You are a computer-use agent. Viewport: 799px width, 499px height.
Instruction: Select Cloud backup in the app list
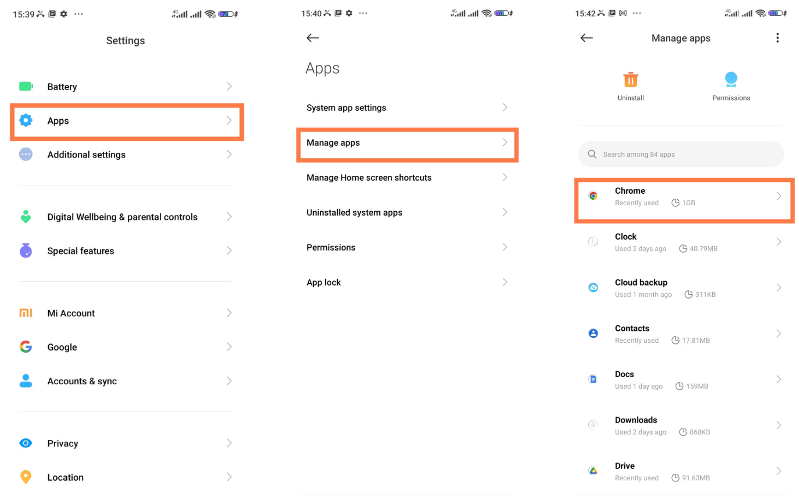(x=684, y=287)
